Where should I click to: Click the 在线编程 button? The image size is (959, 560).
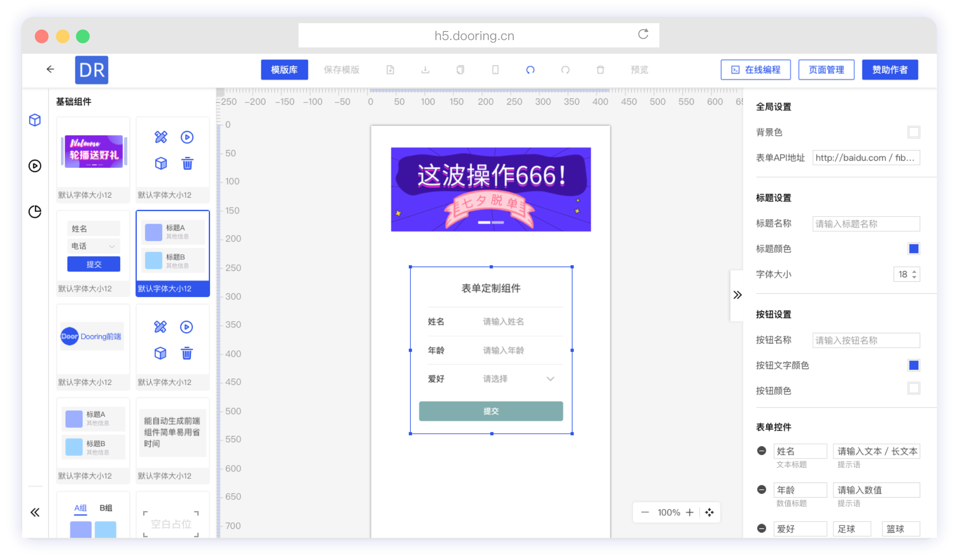click(755, 70)
